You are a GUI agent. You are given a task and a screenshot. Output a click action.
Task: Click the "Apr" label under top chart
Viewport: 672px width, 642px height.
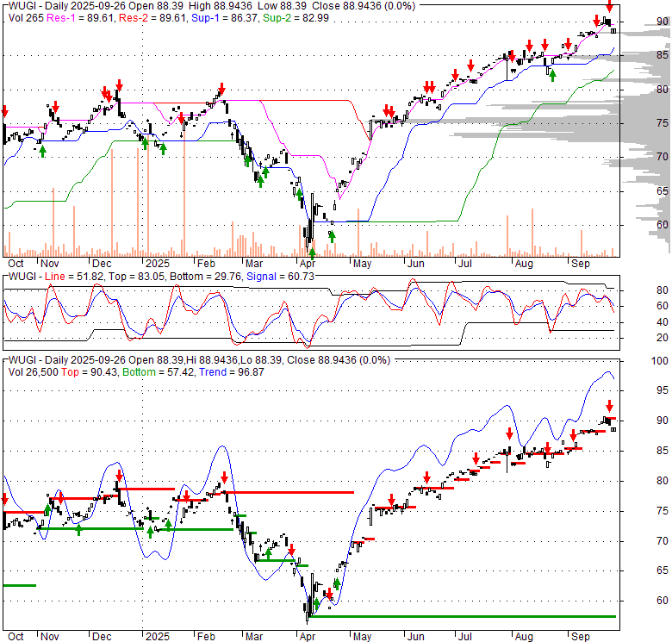coord(308,264)
